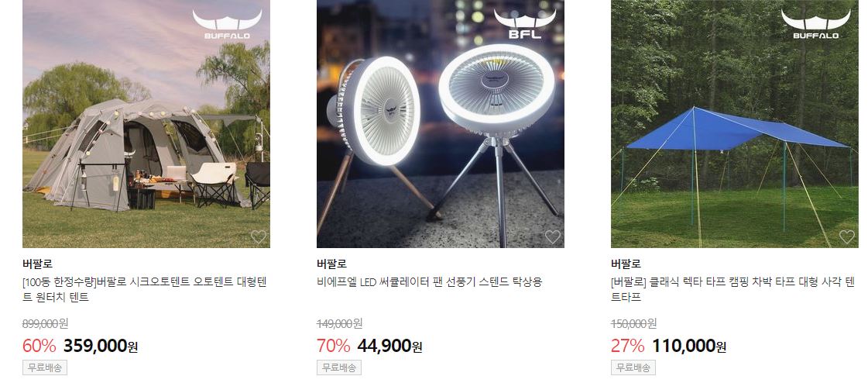Open the blue tarp product photo
Screen dimensions: 868x383
pos(735,123)
